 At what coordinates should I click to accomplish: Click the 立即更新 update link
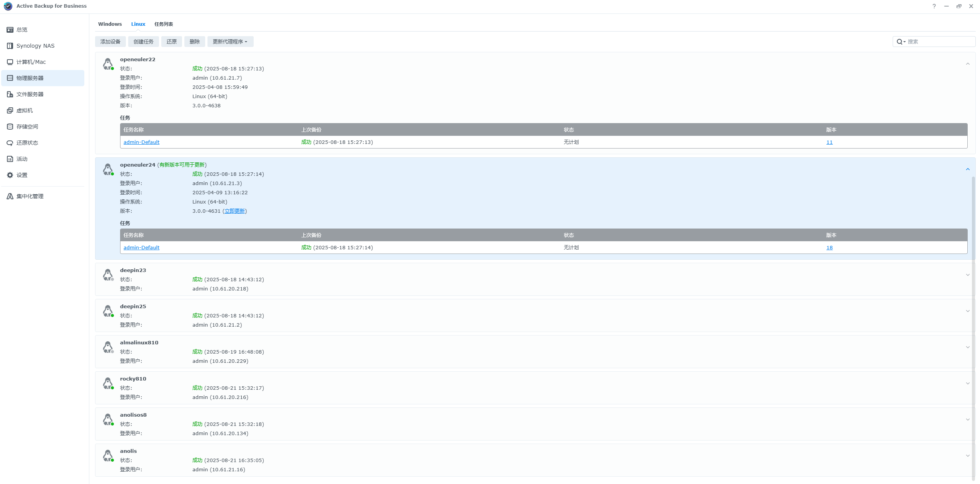[235, 211]
